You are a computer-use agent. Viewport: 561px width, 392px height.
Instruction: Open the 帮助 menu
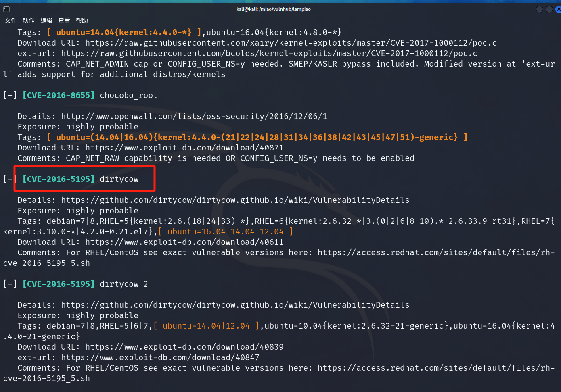tap(82, 21)
